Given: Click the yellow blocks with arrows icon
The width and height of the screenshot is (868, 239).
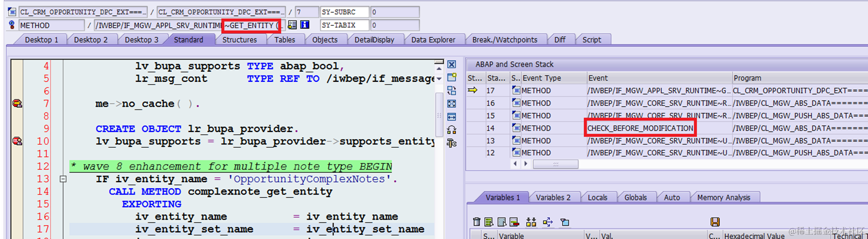Looking at the screenshot, I should pos(531,222).
